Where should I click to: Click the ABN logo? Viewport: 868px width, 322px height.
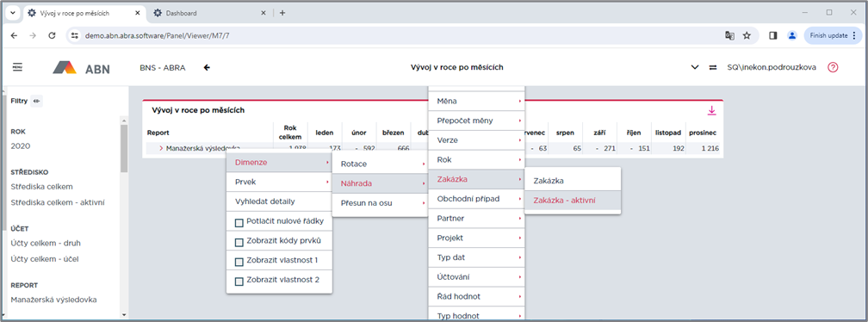[81, 68]
